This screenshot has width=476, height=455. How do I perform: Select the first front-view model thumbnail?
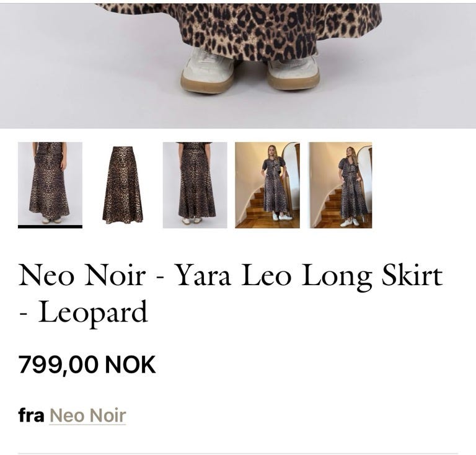pyautogui.click(x=50, y=183)
